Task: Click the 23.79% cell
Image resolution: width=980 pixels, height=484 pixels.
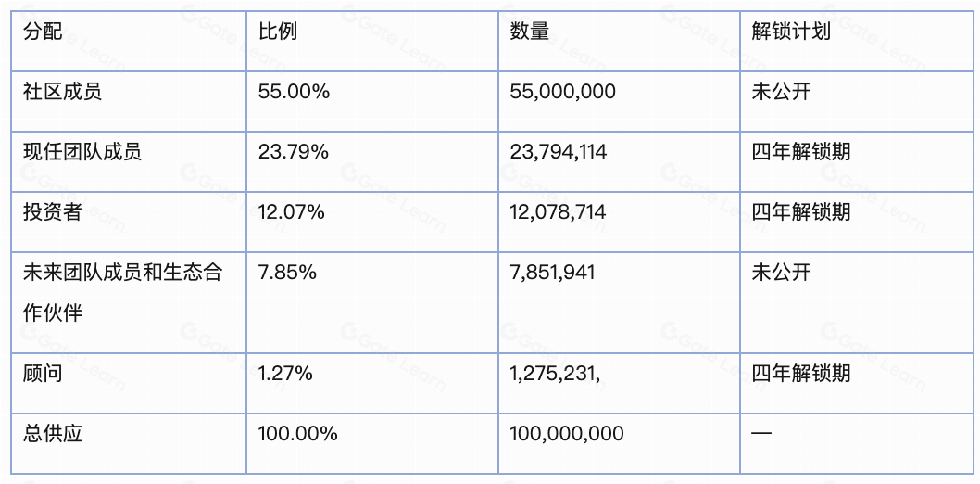Action: coord(371,161)
